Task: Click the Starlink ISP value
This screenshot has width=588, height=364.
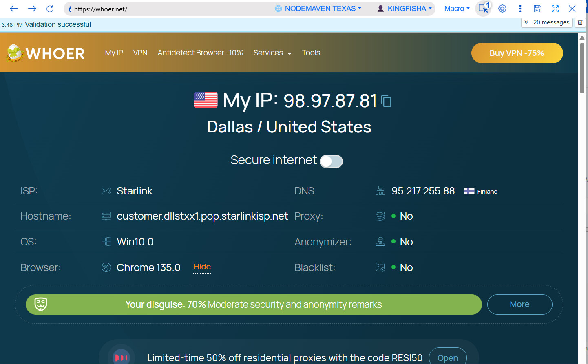Action: pyautogui.click(x=135, y=191)
